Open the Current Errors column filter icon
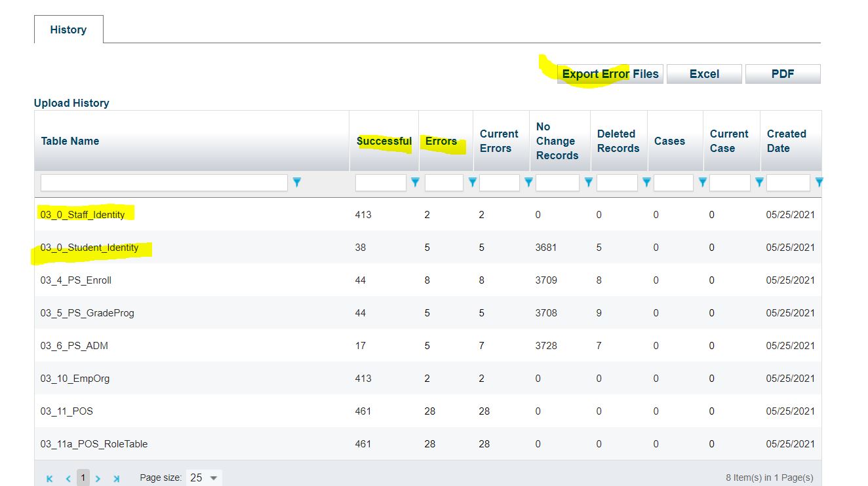 pos(528,182)
